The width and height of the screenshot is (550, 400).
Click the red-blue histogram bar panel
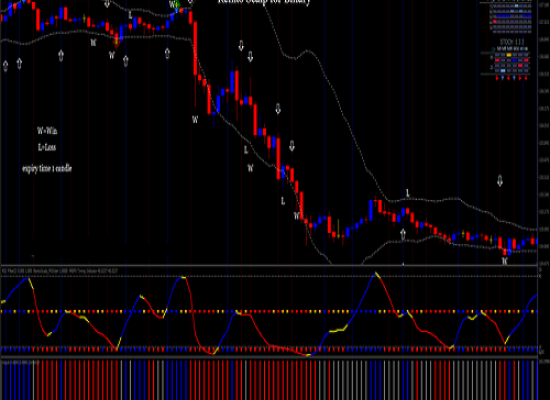click(x=269, y=380)
